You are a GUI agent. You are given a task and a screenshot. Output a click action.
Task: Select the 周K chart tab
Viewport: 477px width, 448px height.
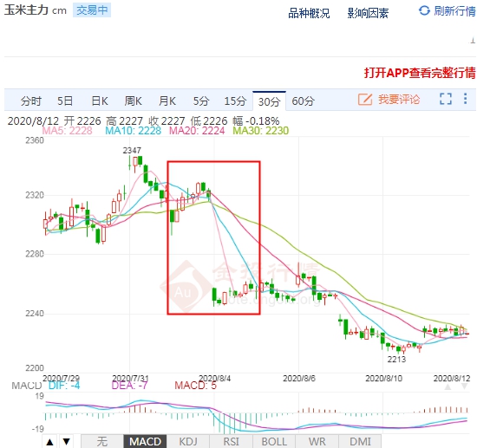[134, 101]
